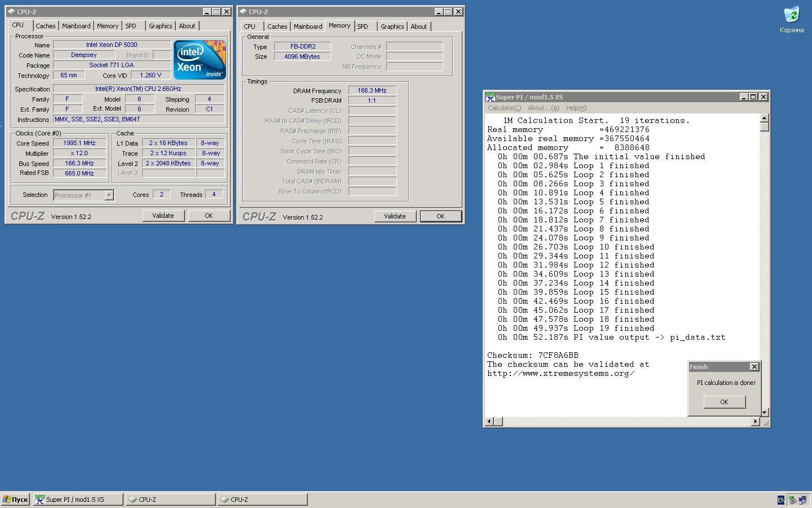Click Level 2 cache value 2 x 2048 KBytes
This screenshot has width=812, height=508.
coord(168,163)
